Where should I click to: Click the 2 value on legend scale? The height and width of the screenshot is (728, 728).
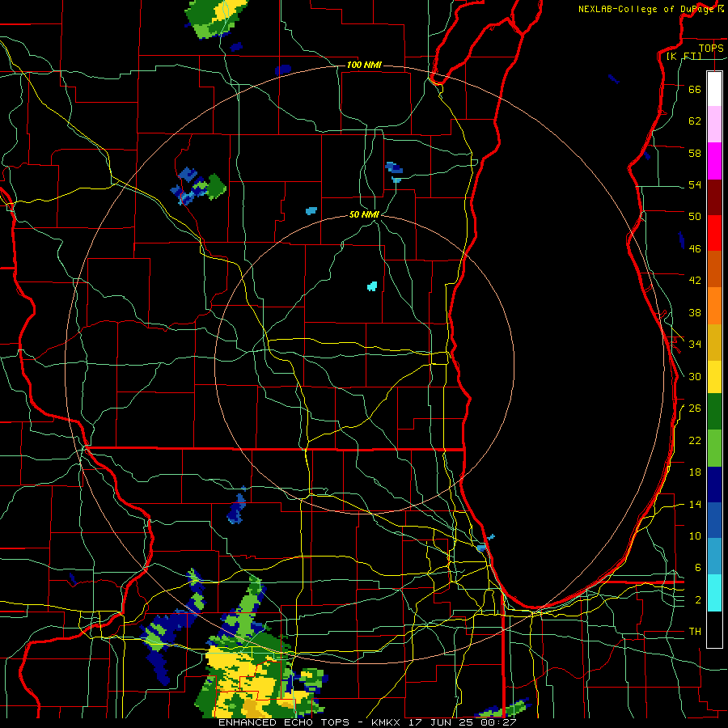point(698,600)
